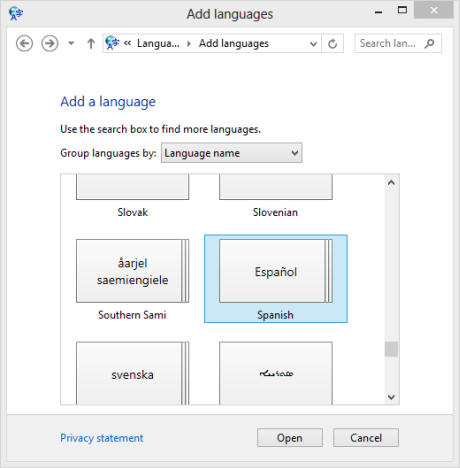The height and width of the screenshot is (468, 460).
Task: Click the Open button
Action: coord(290,438)
